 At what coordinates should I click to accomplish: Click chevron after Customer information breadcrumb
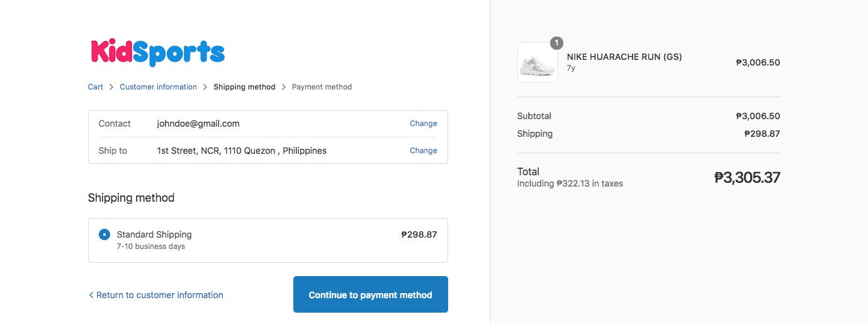(x=205, y=87)
